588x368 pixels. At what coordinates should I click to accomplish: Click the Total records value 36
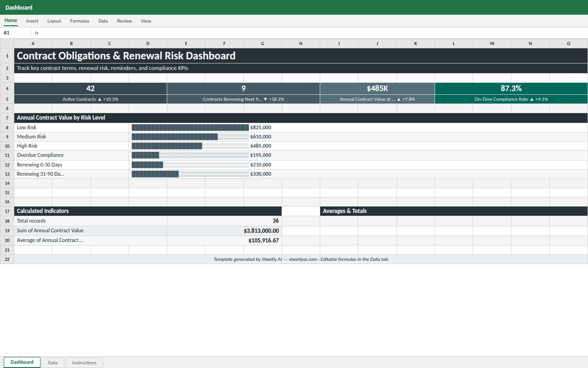pyautogui.click(x=225, y=221)
